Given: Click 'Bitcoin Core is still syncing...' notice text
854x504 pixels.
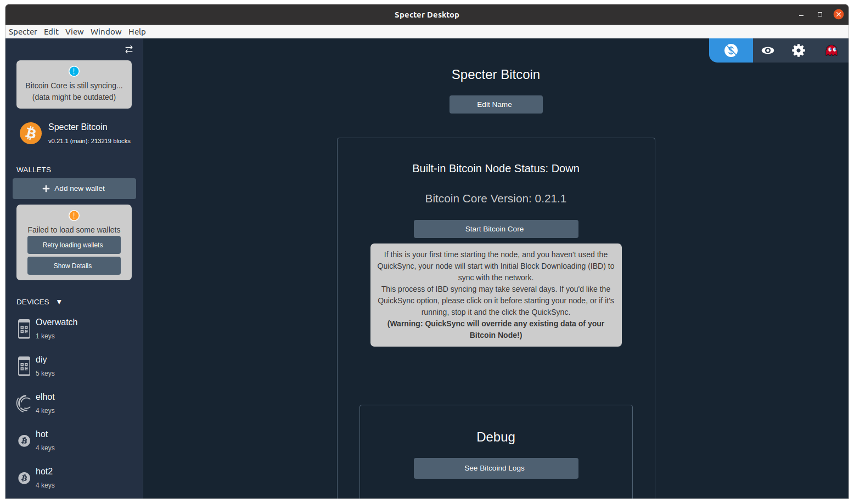Looking at the screenshot, I should click(x=74, y=86).
